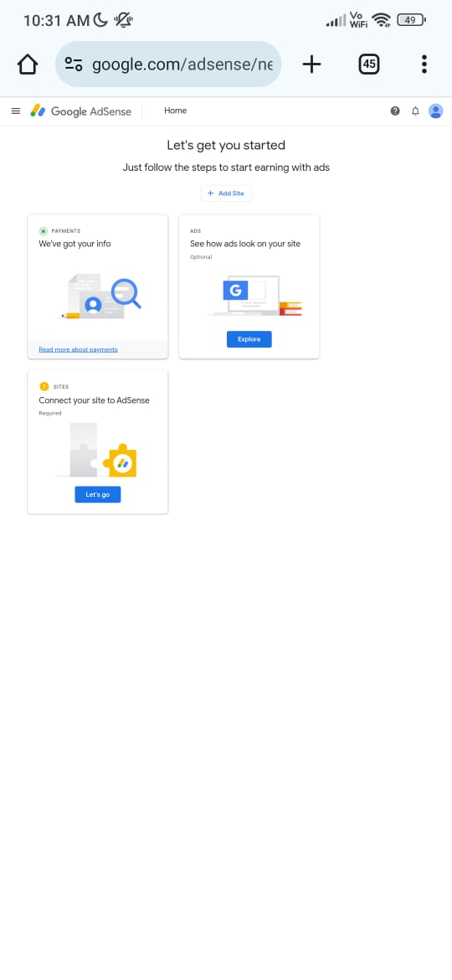The height and width of the screenshot is (980, 452).
Task: Focus the google.com/adsense address bar
Action: coord(168,64)
